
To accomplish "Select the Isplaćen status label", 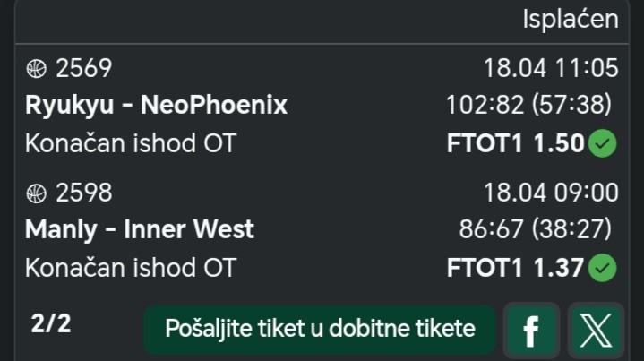I will (571, 20).
